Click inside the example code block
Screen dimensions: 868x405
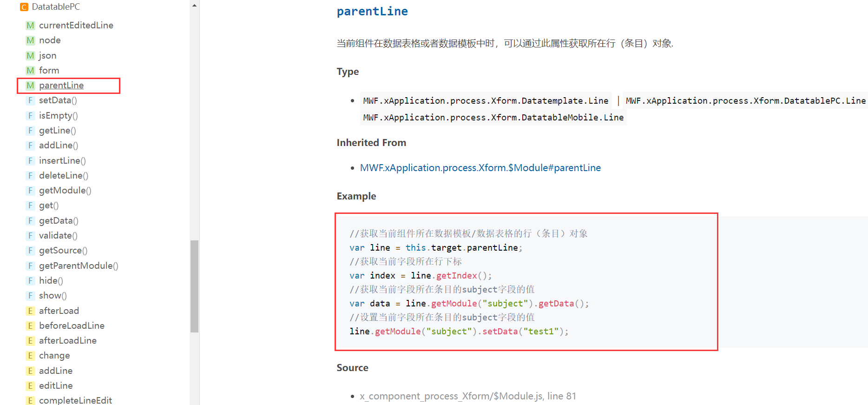526,282
